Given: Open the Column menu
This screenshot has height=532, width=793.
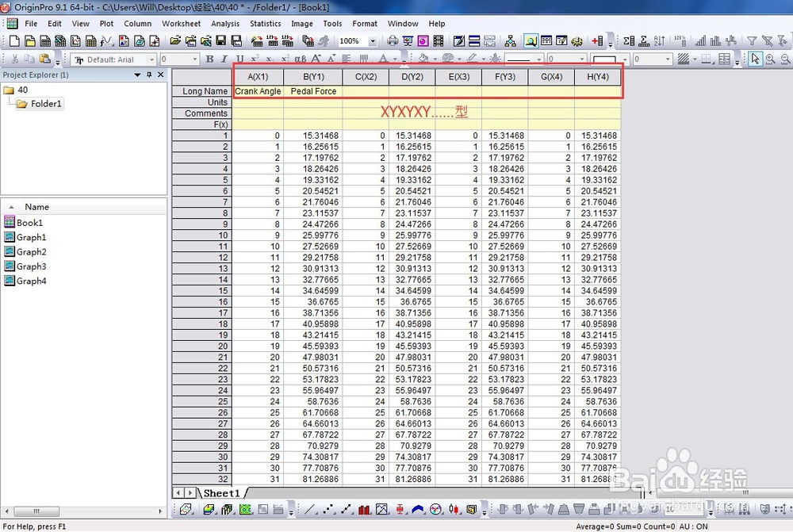Looking at the screenshot, I should [x=137, y=24].
